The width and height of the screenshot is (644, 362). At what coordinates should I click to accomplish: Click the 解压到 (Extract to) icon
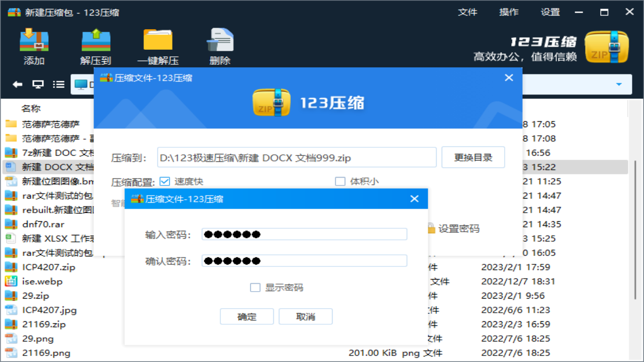[95, 45]
